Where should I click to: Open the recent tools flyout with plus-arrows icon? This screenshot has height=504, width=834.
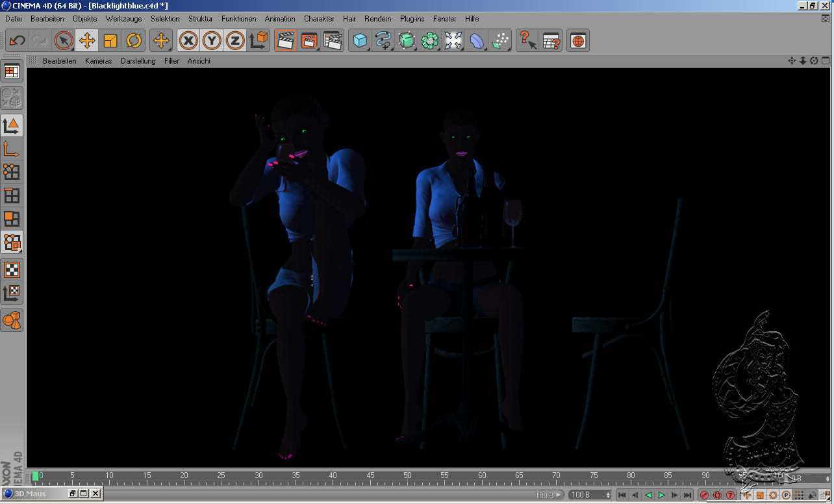pyautogui.click(x=161, y=41)
